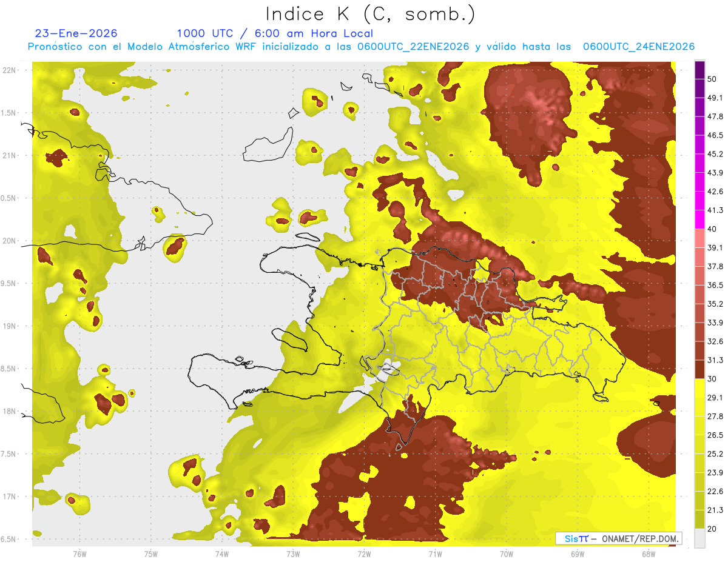Click the legend value "31.3"
The image size is (728, 562).
715,360
